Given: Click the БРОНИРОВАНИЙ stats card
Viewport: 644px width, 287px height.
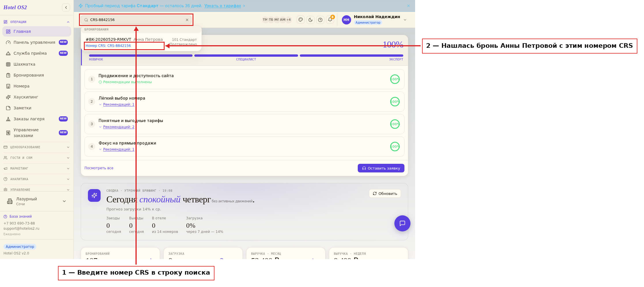Looking at the screenshot, I should coord(120,253).
